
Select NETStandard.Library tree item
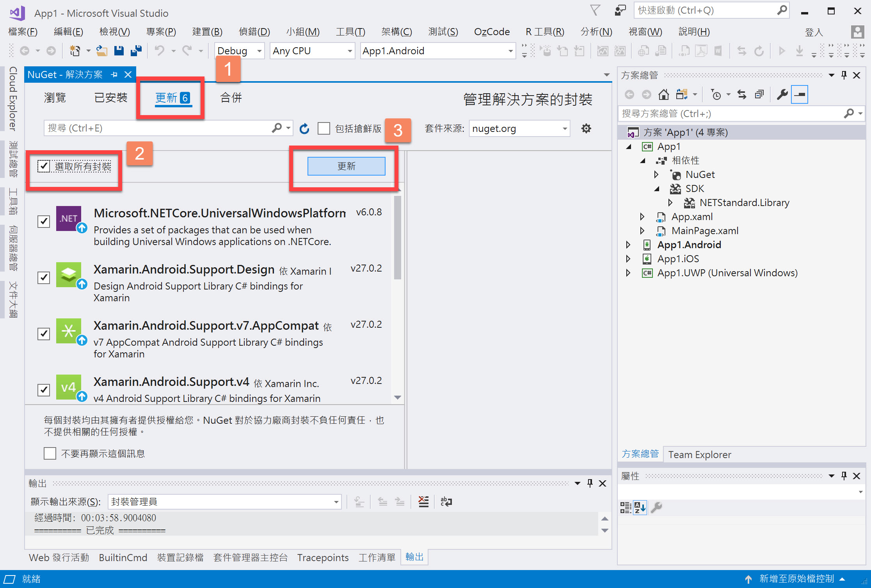pyautogui.click(x=744, y=203)
